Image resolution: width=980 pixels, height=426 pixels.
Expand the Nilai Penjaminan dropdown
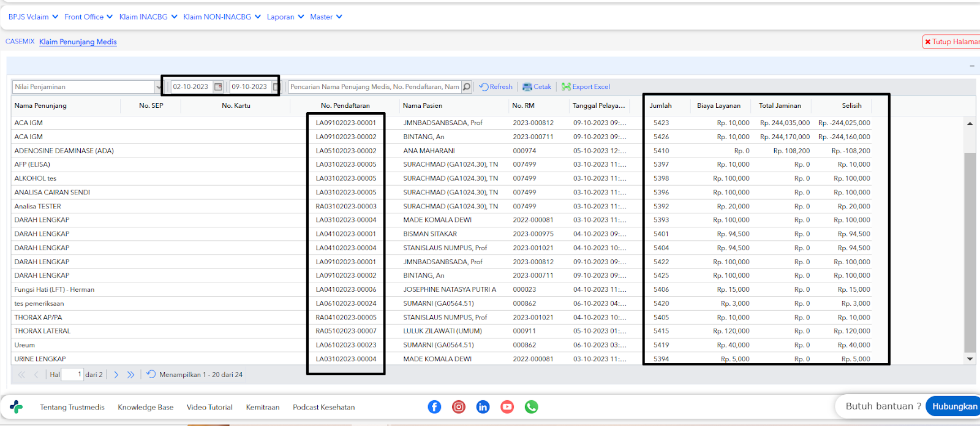[159, 87]
